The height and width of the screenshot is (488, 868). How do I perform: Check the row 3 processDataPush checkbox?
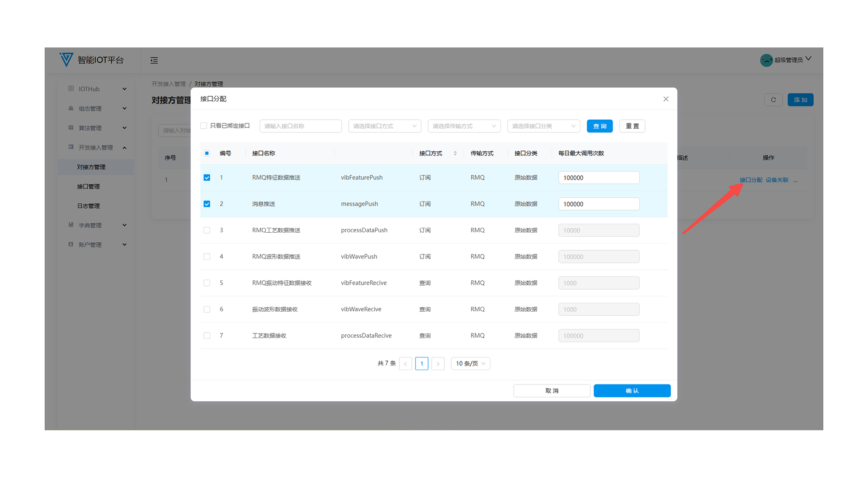pos(207,230)
